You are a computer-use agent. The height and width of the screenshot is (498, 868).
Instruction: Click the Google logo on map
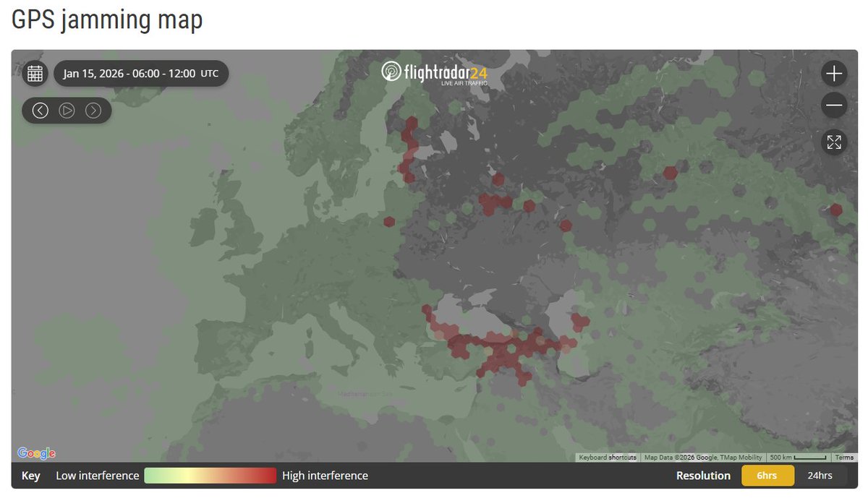(x=37, y=453)
